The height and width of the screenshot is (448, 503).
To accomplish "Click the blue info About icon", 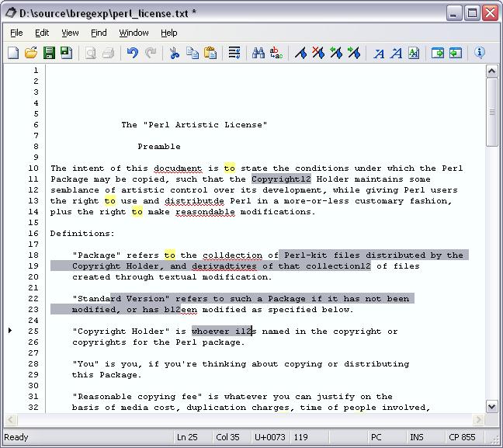I will (480, 52).
